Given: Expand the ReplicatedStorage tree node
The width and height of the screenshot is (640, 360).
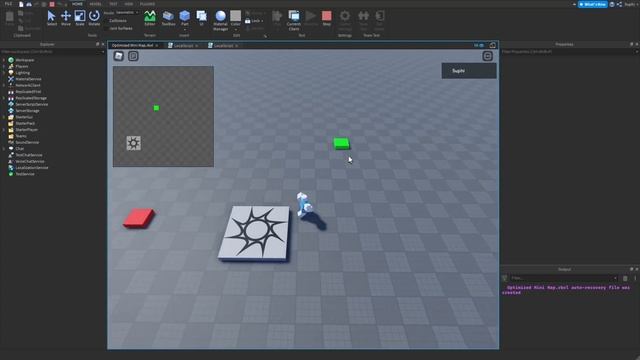Looking at the screenshot, I should click(4, 98).
